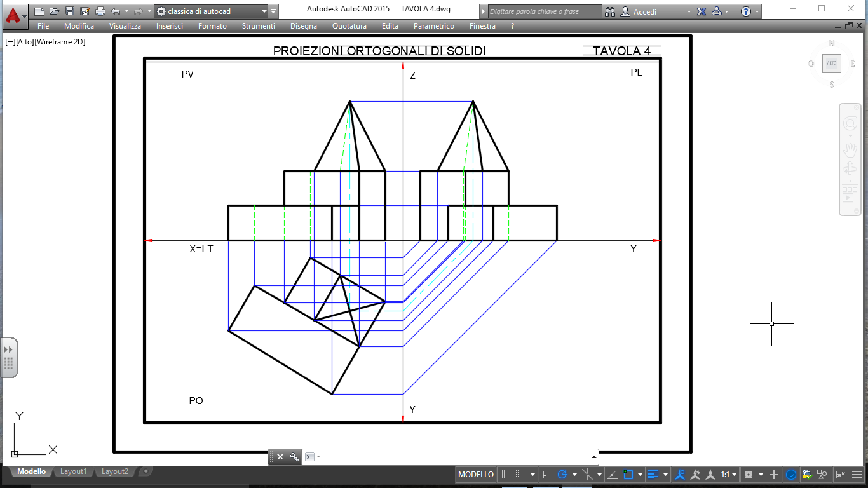Toggle 2D object snap
The width and height of the screenshot is (868, 488).
tap(628, 474)
